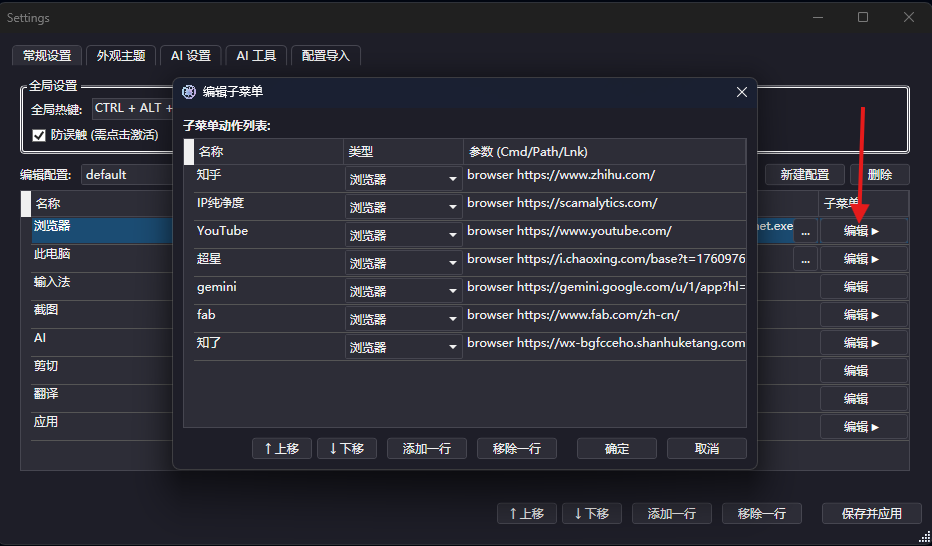Viewport: 932px width, 546px height.
Task: Click the 保存并应用 button
Action: pyautogui.click(x=871, y=514)
